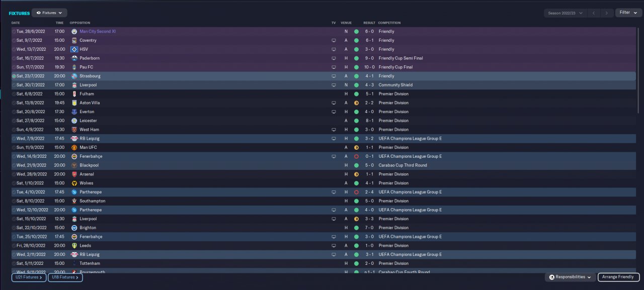Viewport: 644px width, 290px height.
Task: Toggle the selection circle beside Sat, 6/8/2022
Action: tap(14, 94)
